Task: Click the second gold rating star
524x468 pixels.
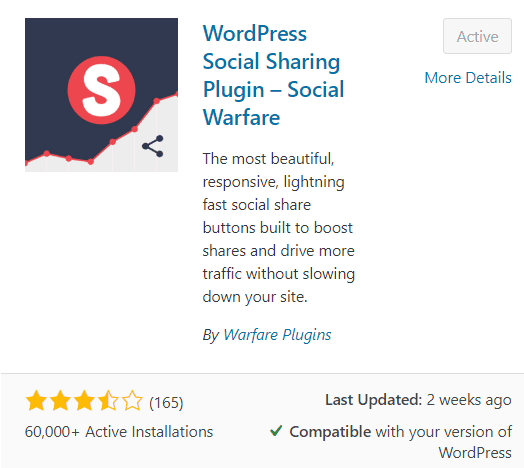Action: (60, 400)
